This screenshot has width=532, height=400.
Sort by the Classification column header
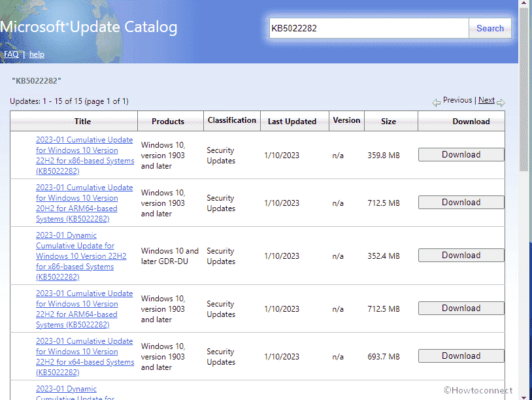click(x=232, y=120)
